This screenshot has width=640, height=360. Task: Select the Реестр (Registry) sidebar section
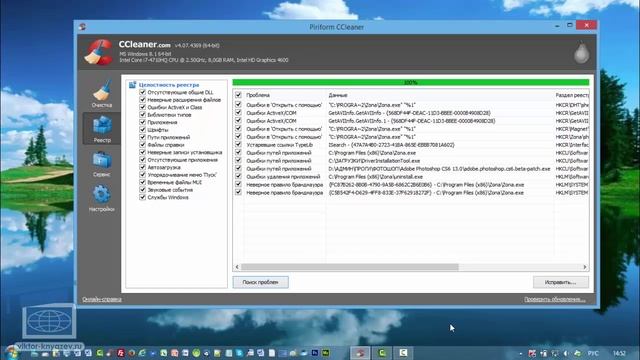click(x=102, y=129)
